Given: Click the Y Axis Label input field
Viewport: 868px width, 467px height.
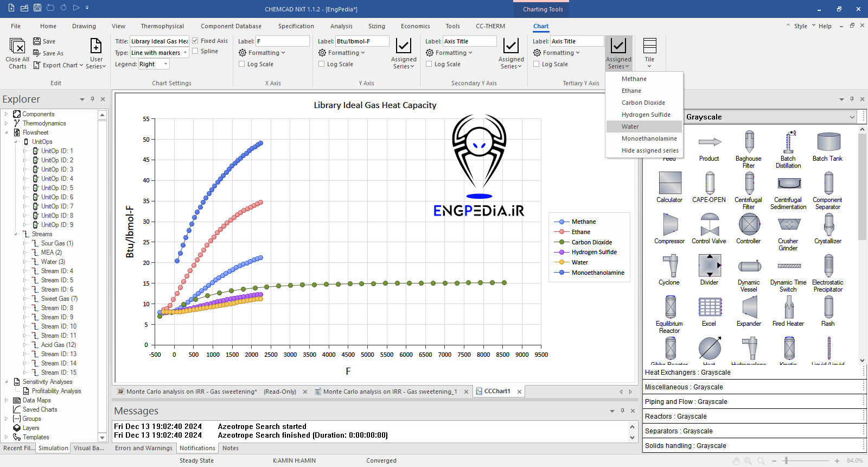Looking at the screenshot, I should click(362, 41).
